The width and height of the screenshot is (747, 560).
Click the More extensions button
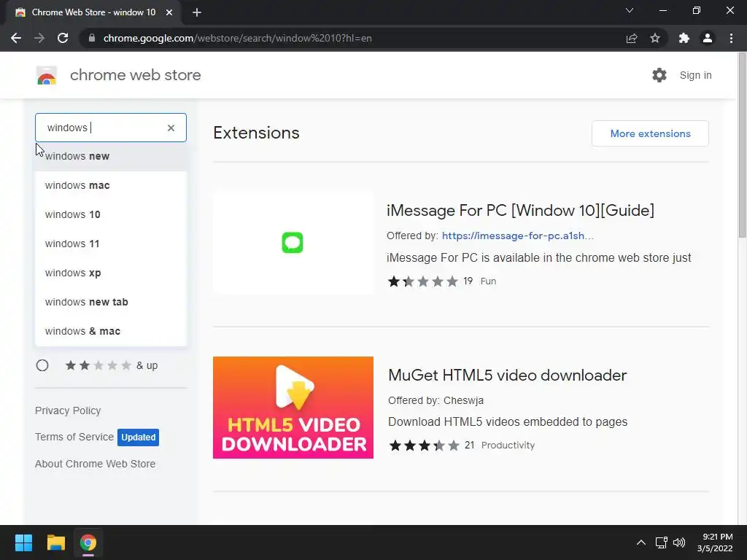(x=650, y=133)
